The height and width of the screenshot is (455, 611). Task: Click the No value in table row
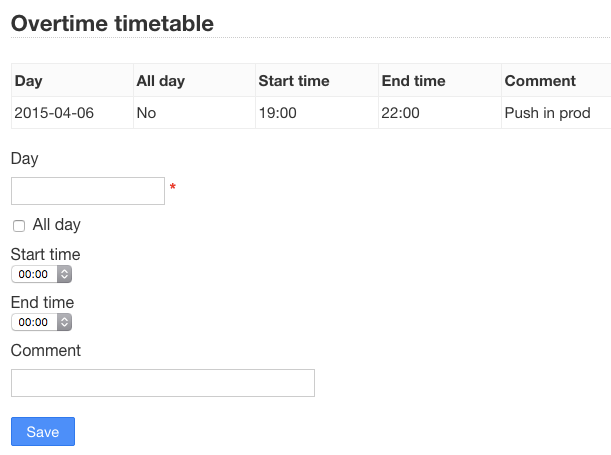pos(146,113)
